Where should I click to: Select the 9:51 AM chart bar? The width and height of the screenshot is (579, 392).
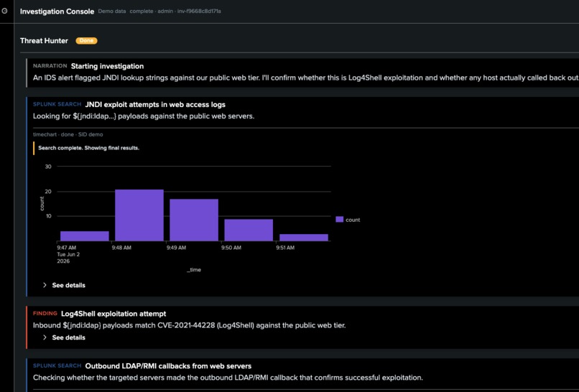(304, 238)
